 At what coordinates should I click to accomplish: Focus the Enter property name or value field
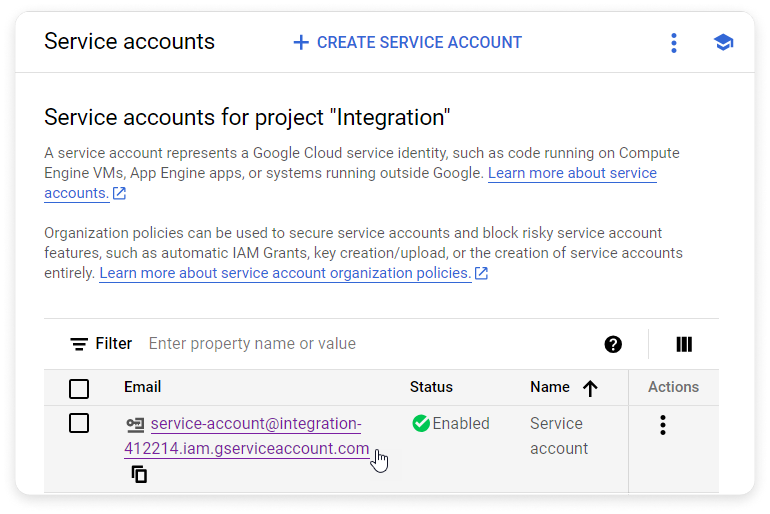point(252,344)
